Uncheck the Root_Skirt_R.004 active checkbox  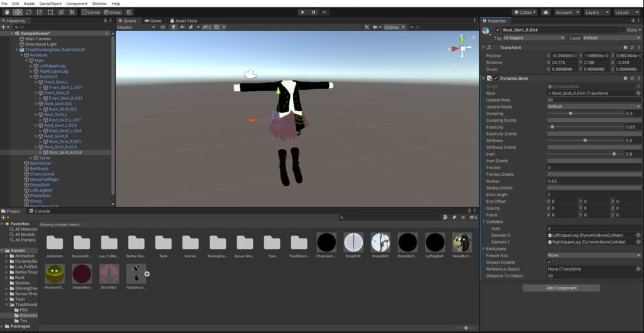pos(497,30)
